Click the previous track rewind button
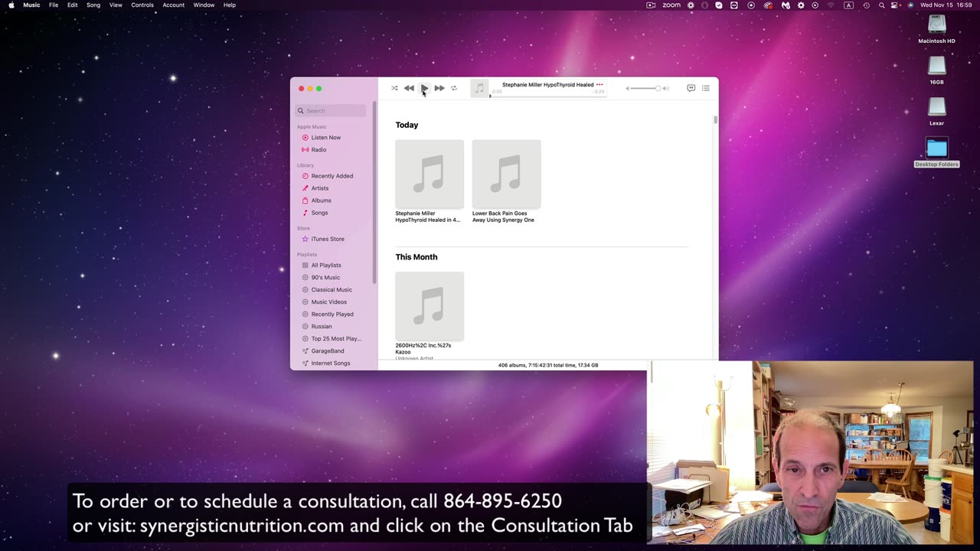Viewport: 980px width, 551px height. click(x=409, y=88)
